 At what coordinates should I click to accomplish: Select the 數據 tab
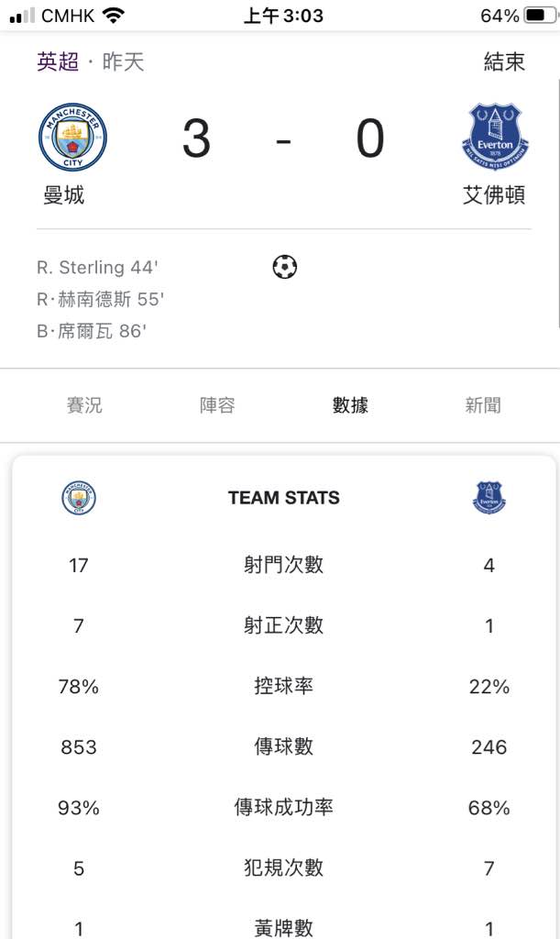[x=350, y=405]
